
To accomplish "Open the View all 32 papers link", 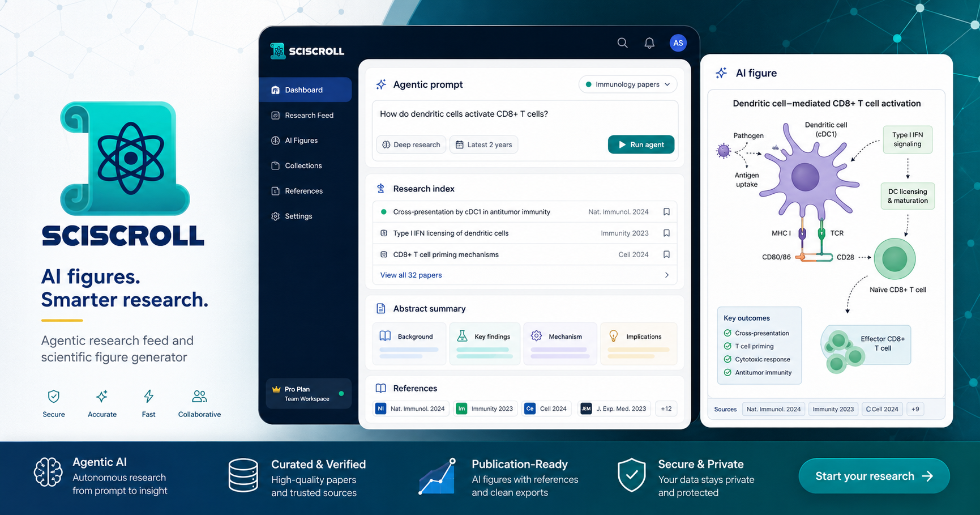I will pyautogui.click(x=411, y=275).
